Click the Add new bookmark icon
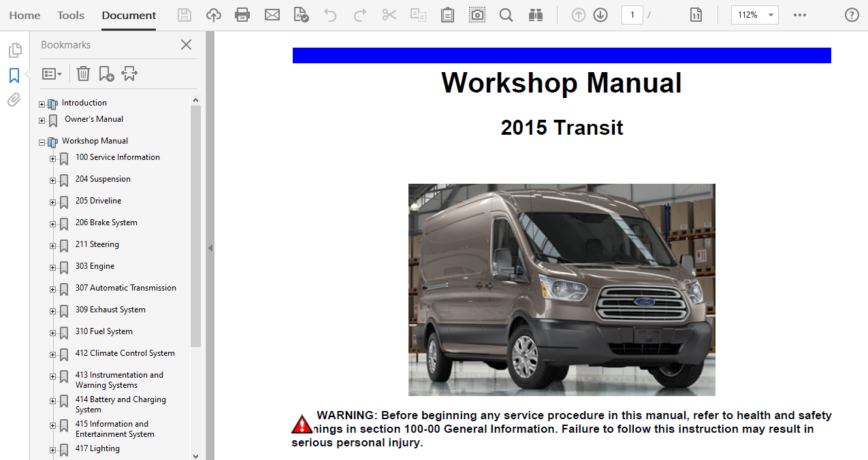Image resolution: width=868 pixels, height=460 pixels. 106,73
